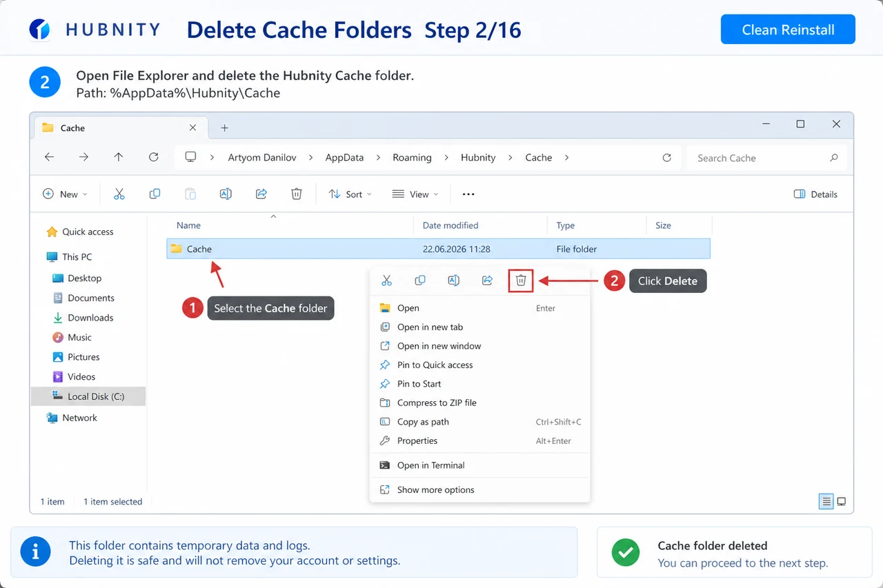This screenshot has height=588, width=883.
Task: Choose Properties in context menu
Action: [x=480, y=440]
